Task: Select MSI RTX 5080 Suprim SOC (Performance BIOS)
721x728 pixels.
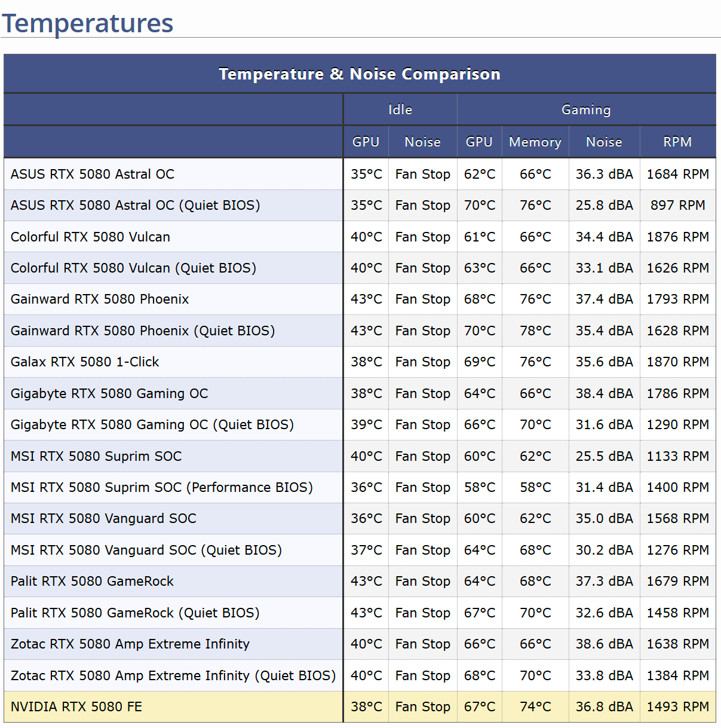Action: (162, 488)
